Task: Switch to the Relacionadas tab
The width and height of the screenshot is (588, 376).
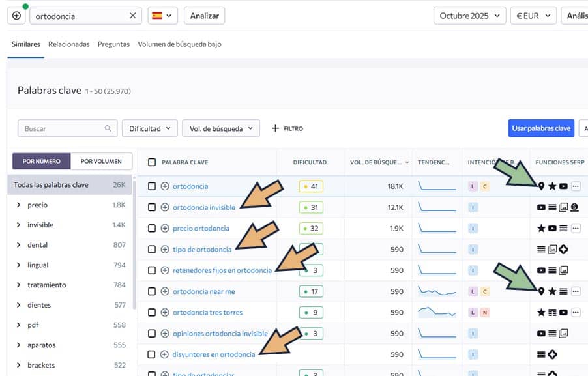Action: tap(69, 44)
